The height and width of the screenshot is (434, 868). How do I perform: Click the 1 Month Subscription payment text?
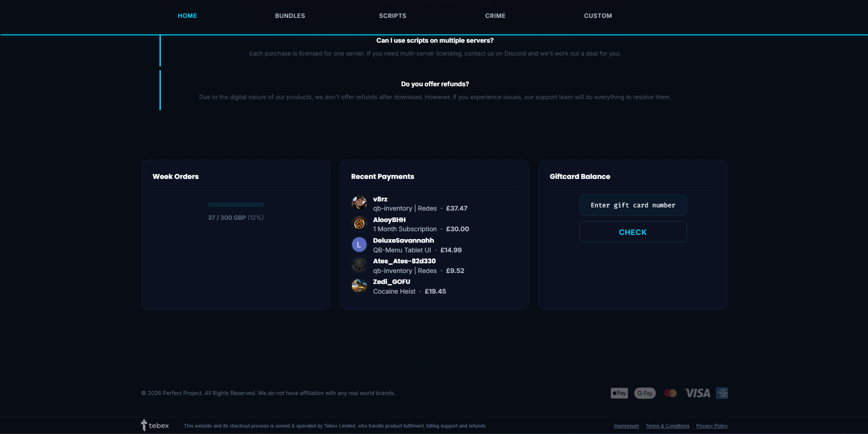coord(405,229)
